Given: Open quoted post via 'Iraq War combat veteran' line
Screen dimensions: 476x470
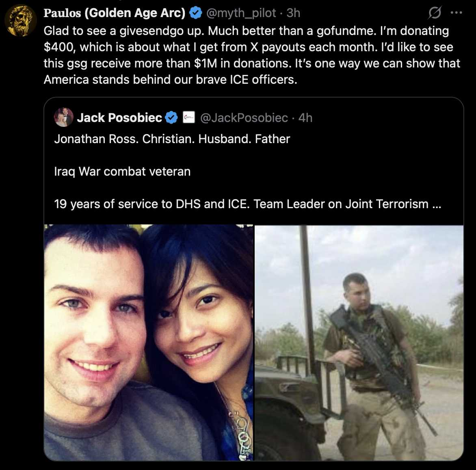Looking at the screenshot, I should coord(122,172).
